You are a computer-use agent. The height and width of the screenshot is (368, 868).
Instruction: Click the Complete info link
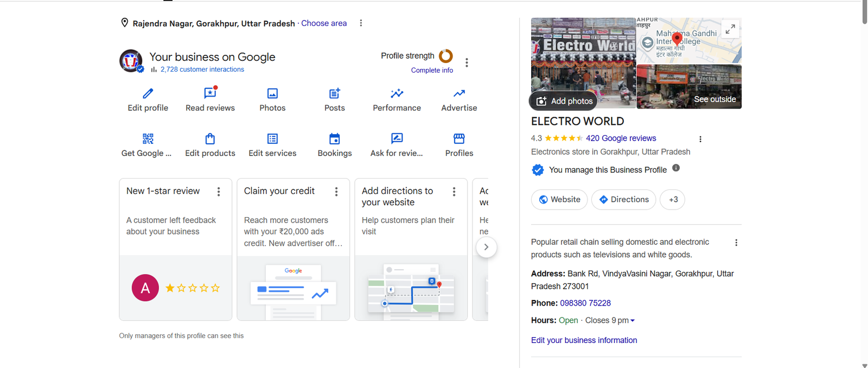[432, 70]
